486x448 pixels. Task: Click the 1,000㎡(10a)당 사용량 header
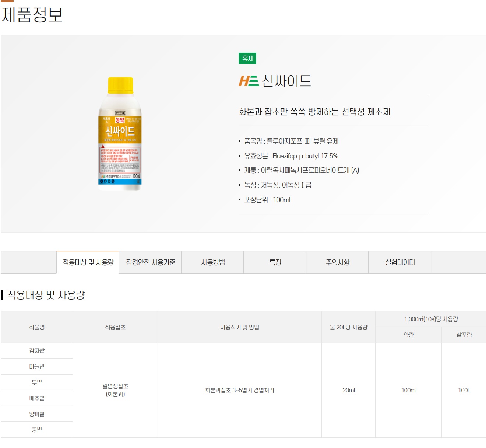point(431,319)
